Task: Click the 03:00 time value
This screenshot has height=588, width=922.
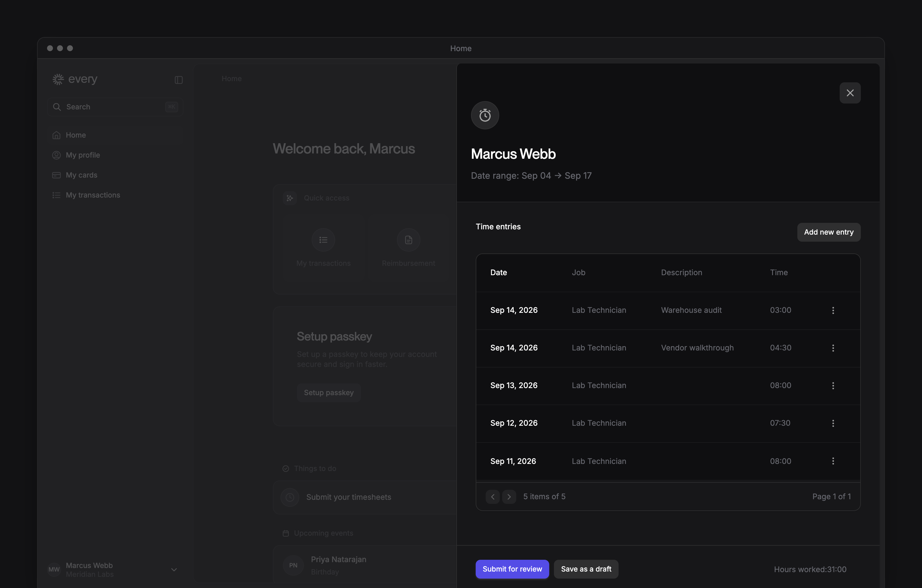Action: click(780, 310)
